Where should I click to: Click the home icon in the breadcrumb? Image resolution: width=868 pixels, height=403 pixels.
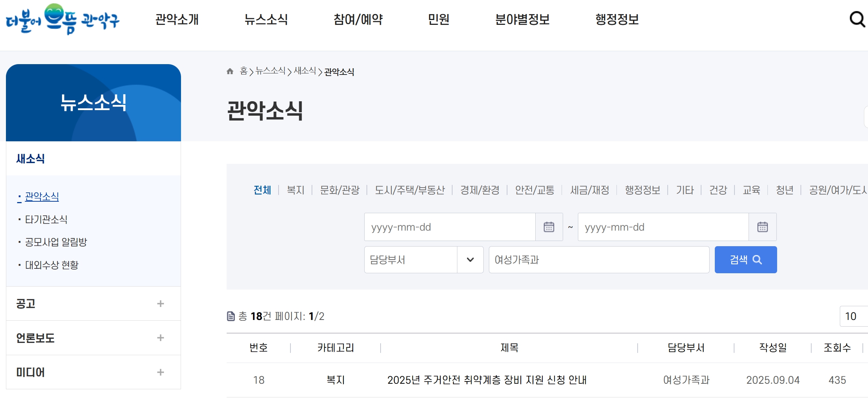(229, 72)
